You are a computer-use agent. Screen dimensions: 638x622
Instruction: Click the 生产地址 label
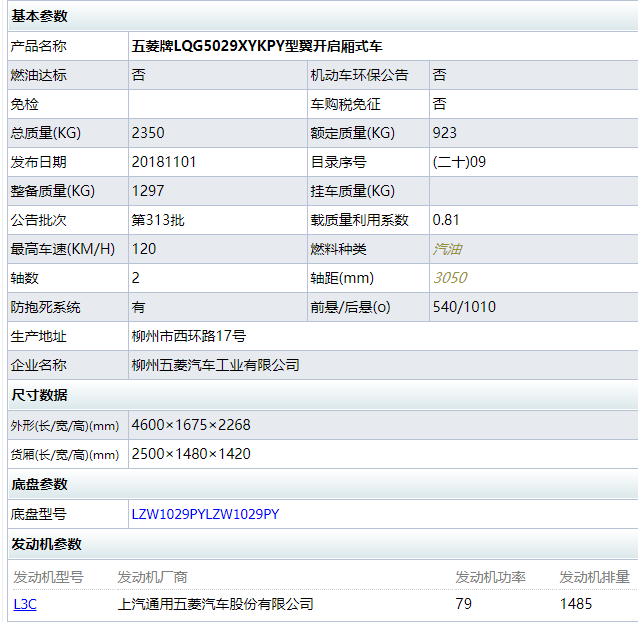(39, 336)
